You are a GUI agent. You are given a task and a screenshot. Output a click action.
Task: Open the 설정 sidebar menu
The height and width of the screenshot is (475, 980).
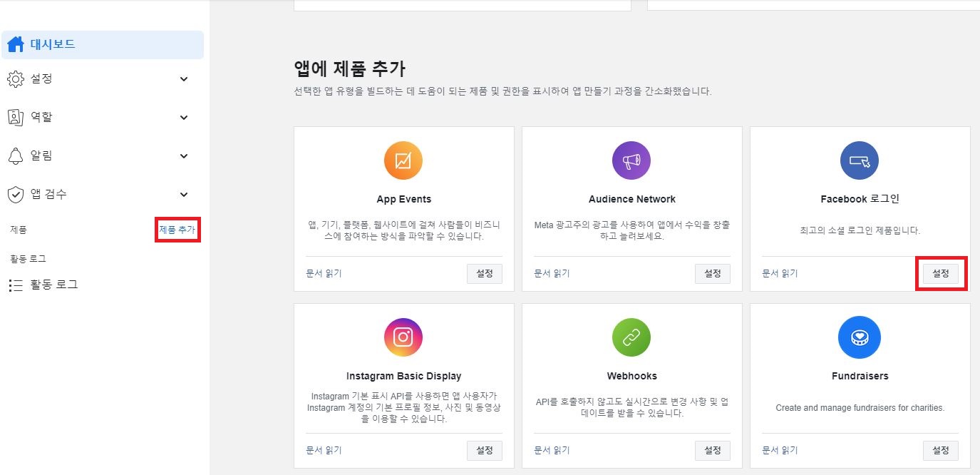pos(103,79)
